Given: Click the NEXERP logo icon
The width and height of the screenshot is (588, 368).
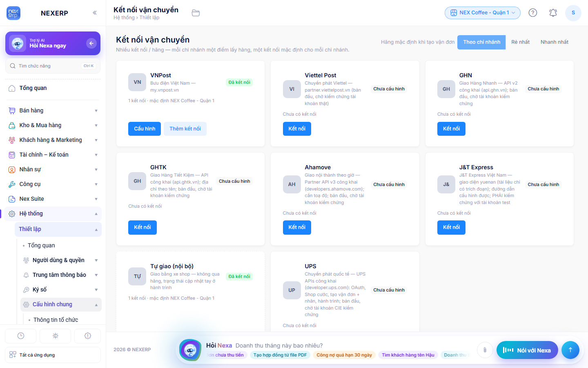Looking at the screenshot, I should click(13, 13).
